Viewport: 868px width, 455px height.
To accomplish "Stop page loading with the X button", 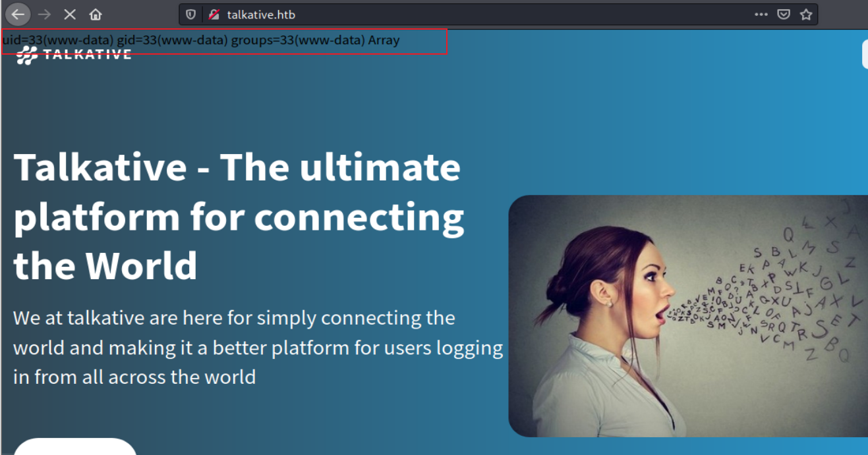I will pos(70,14).
